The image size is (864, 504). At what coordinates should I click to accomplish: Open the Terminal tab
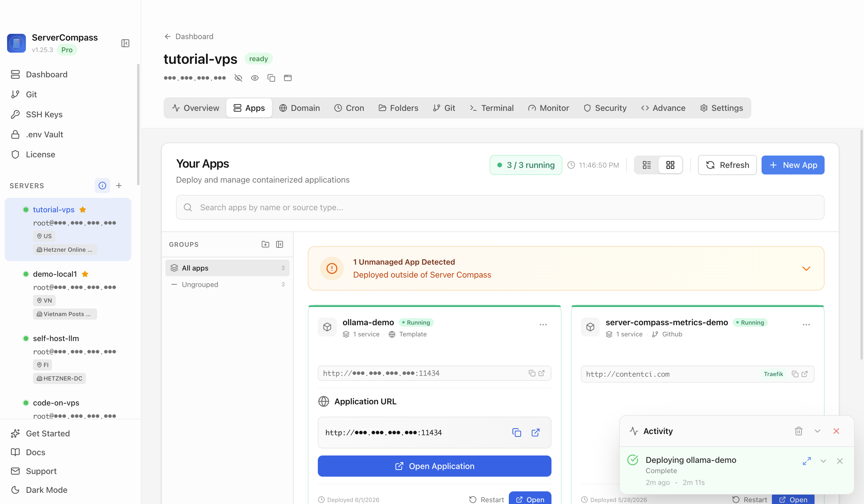(491, 108)
